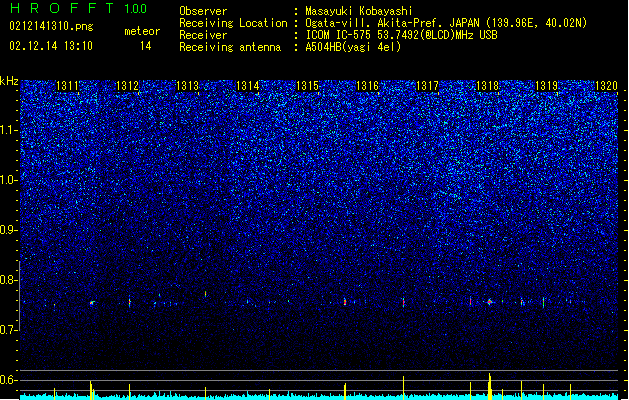629x400 pixels.
Task: Click the 1319 time axis marker
Action: click(x=547, y=86)
